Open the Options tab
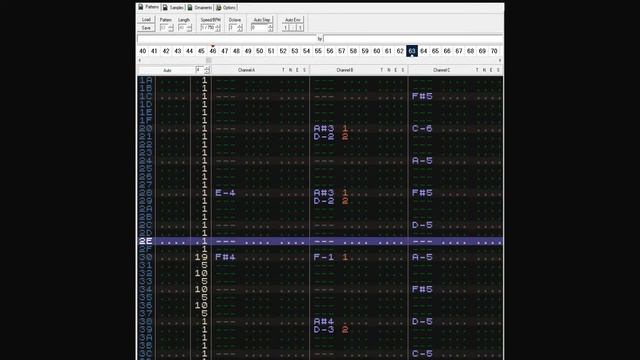Screen dimensions: 640x360 [226, 7]
